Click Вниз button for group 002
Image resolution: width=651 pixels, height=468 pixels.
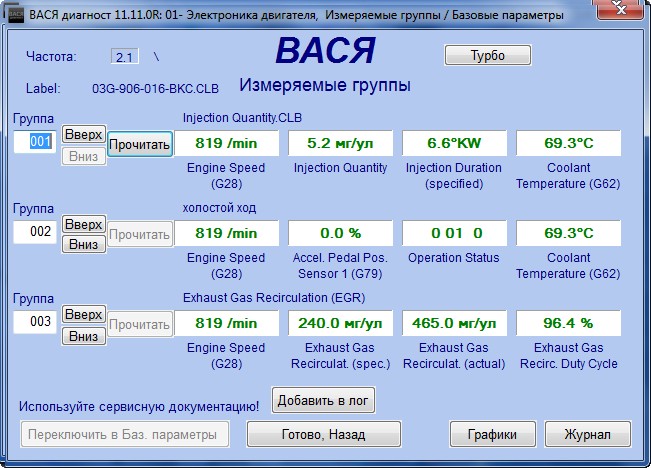pos(83,244)
